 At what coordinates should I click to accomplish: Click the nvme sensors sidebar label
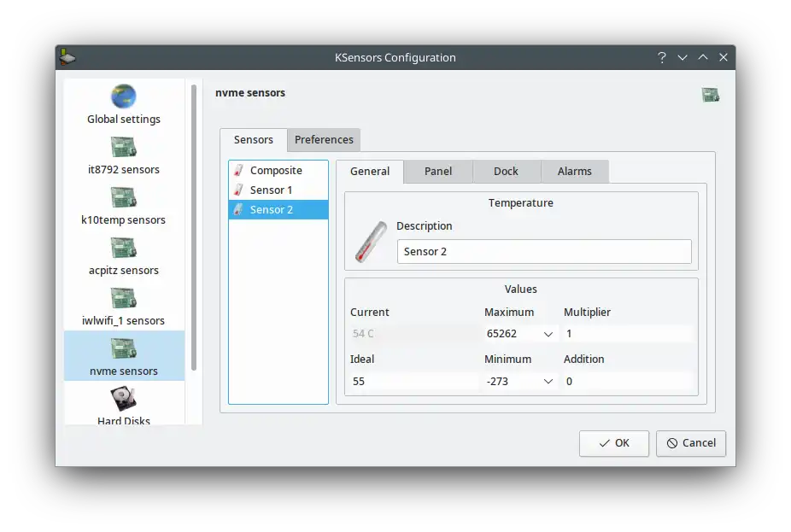coord(124,371)
